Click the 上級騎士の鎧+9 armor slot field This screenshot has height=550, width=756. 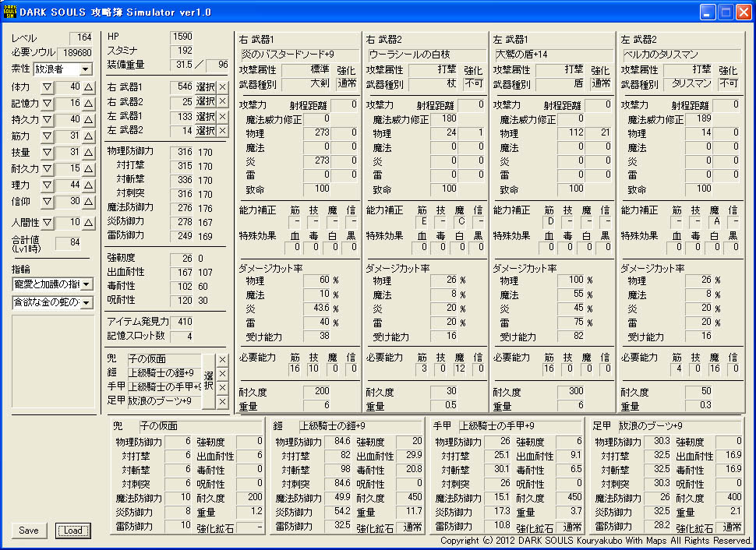[164, 373]
